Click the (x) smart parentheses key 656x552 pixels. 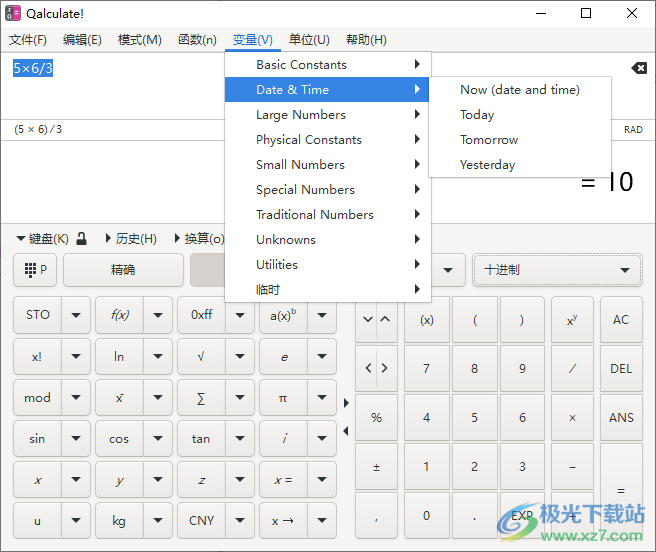click(427, 319)
